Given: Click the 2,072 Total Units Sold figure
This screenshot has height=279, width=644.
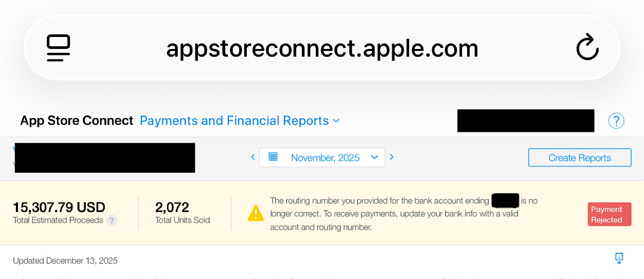Looking at the screenshot, I should tap(172, 207).
